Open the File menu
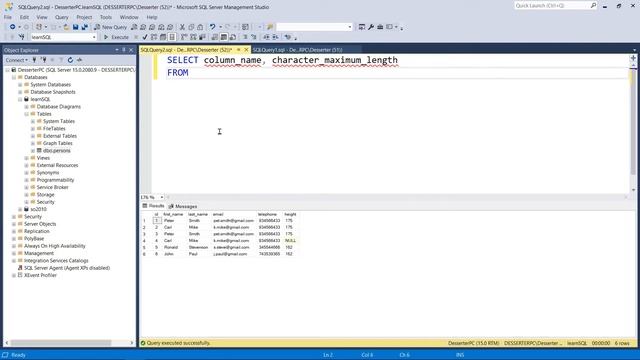The height and width of the screenshot is (360, 640). pos(8,17)
